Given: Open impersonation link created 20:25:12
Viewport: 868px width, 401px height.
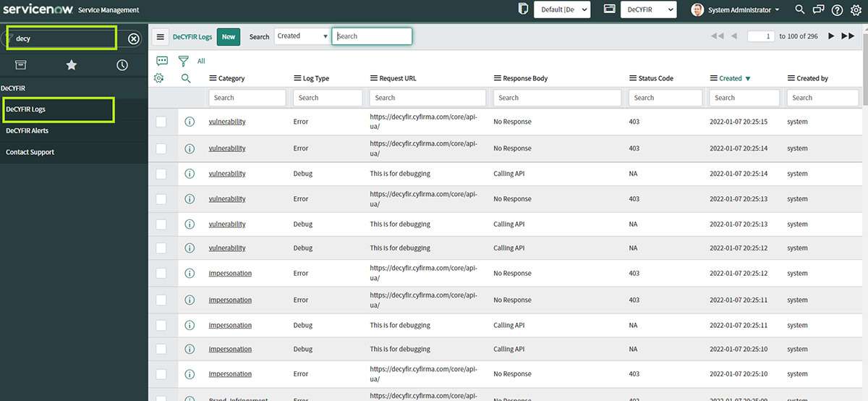Looking at the screenshot, I should (230, 274).
